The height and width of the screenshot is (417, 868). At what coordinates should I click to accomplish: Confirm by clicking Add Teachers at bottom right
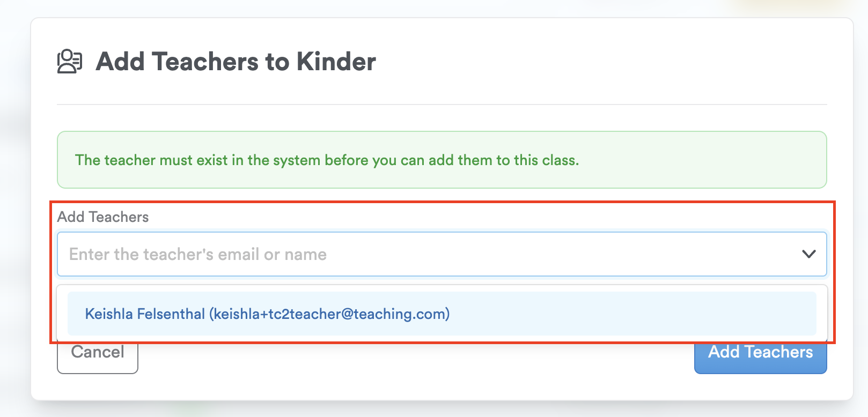[760, 355]
